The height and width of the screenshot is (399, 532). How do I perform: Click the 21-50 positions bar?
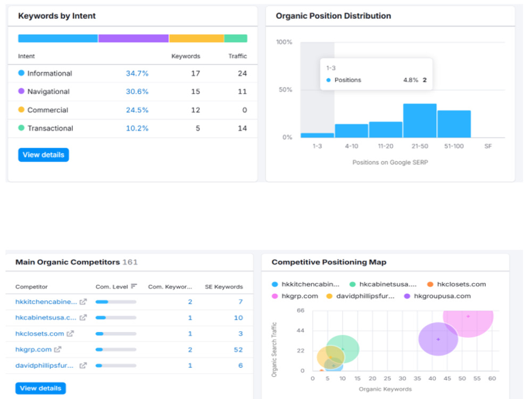pos(420,120)
